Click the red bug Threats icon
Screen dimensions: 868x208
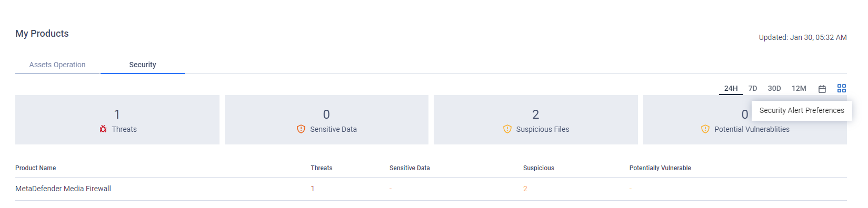click(x=103, y=129)
